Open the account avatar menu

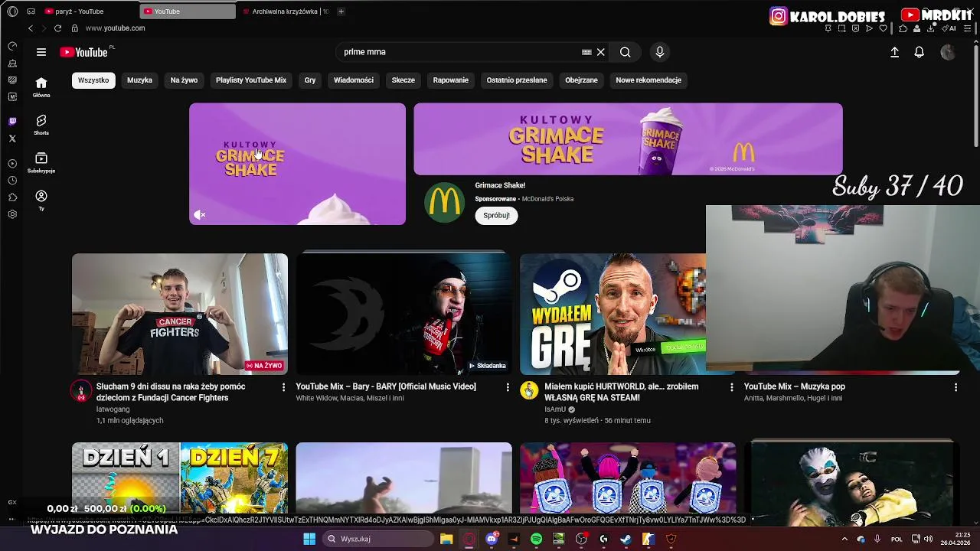(948, 52)
